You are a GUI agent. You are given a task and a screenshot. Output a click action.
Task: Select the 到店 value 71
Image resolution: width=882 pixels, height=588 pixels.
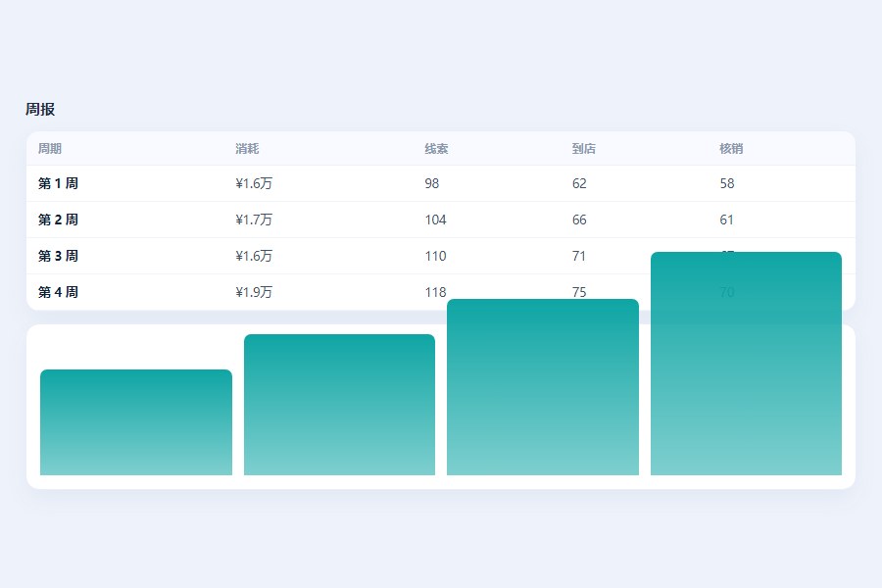pos(579,256)
